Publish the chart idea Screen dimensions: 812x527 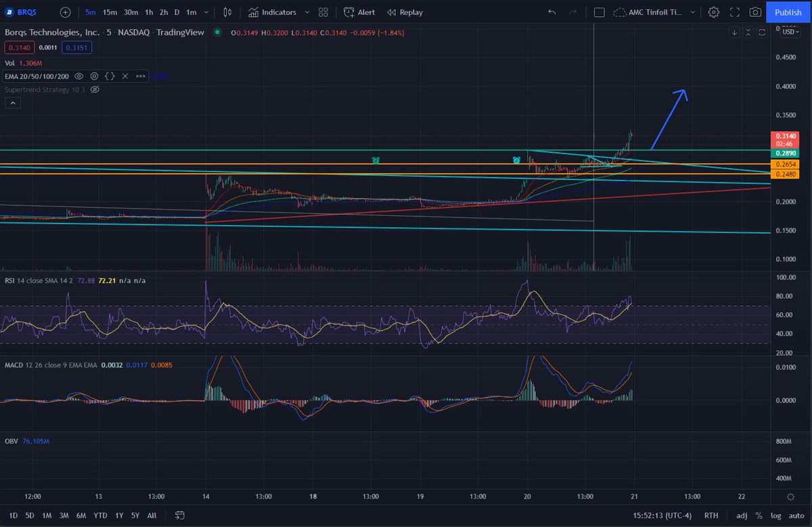(788, 12)
